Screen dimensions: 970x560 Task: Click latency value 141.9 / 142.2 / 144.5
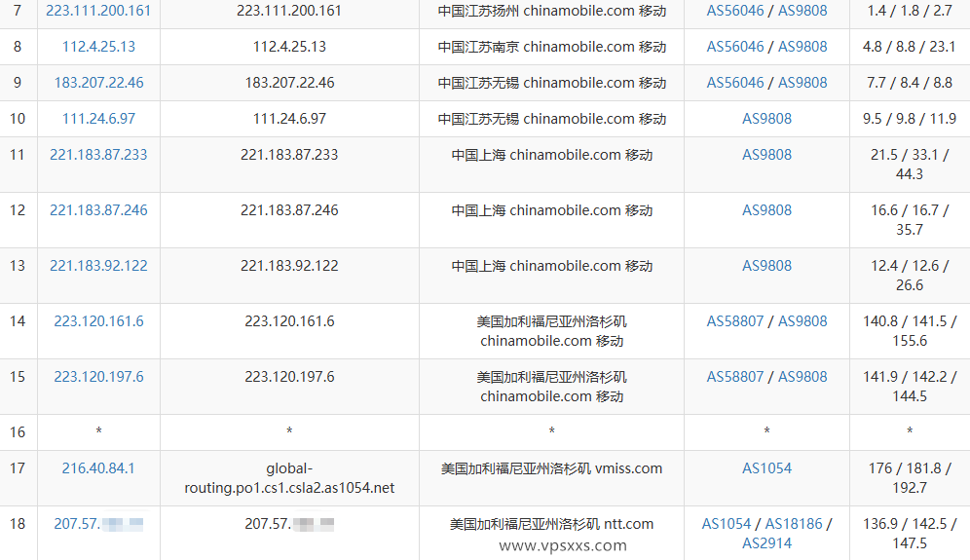[910, 386]
